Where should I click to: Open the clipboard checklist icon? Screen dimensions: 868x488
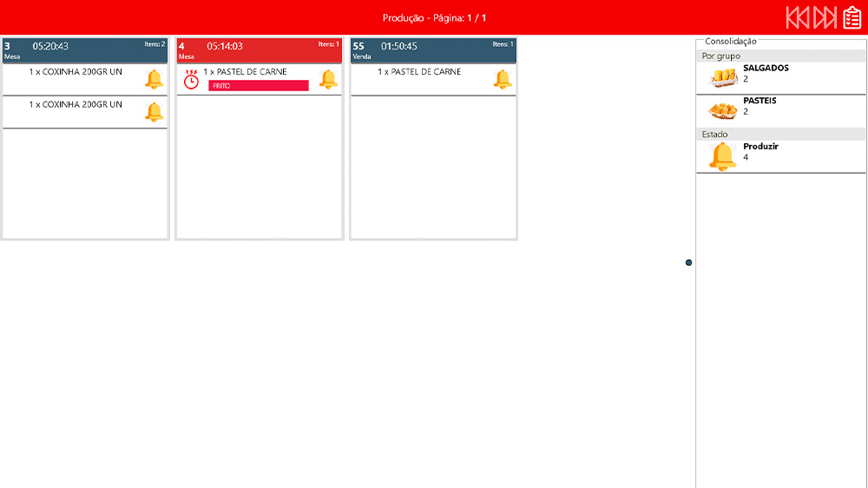(x=852, y=17)
